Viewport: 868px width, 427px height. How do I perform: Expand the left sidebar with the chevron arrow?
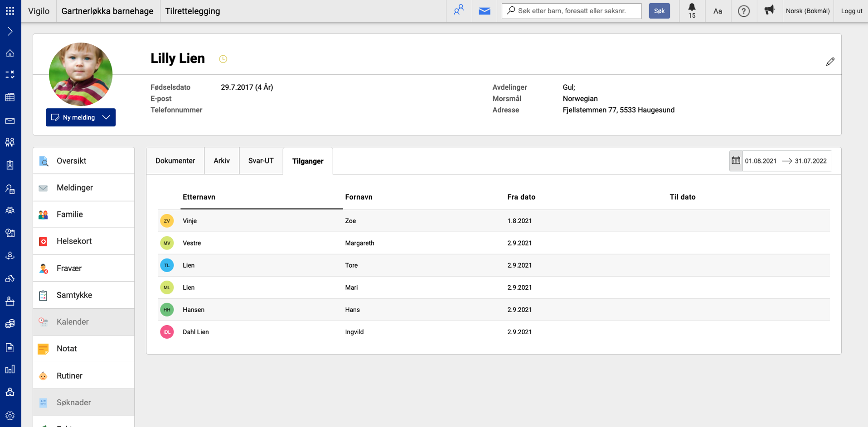point(10,31)
